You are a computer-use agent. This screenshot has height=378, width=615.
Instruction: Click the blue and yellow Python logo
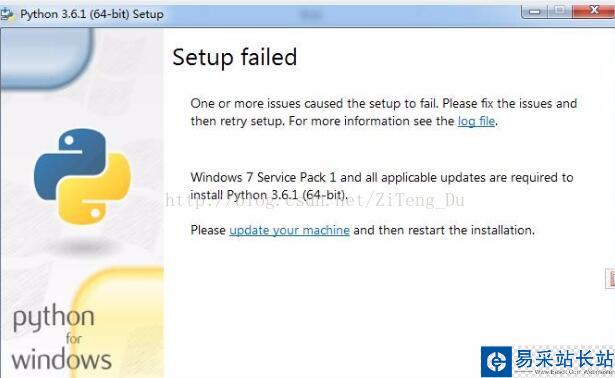tap(82, 176)
